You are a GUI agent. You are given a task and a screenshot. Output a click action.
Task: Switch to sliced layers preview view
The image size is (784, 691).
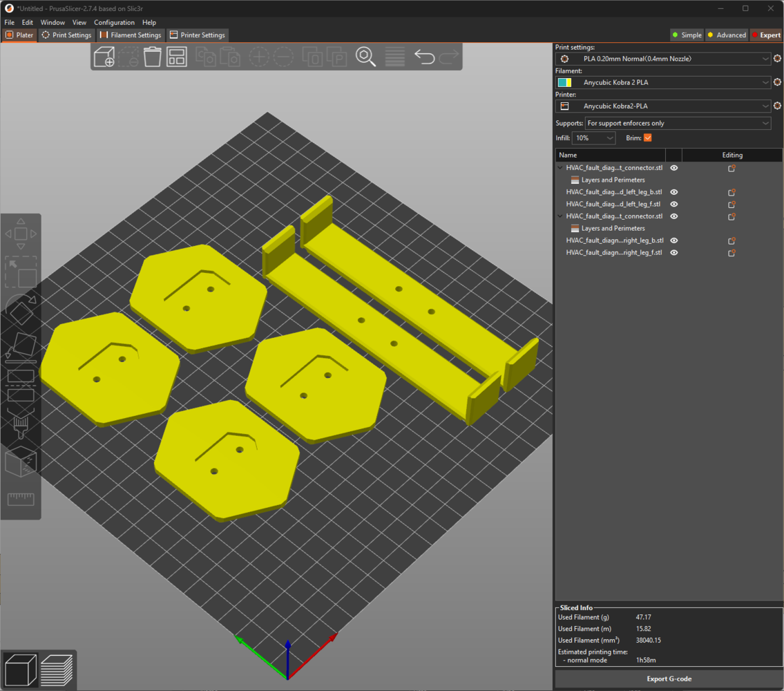[57, 670]
